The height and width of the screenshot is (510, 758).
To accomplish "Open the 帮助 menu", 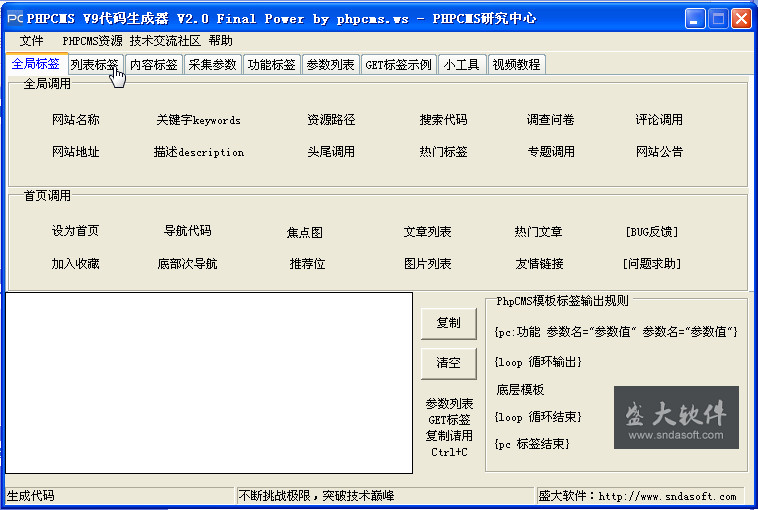I will pyautogui.click(x=220, y=41).
